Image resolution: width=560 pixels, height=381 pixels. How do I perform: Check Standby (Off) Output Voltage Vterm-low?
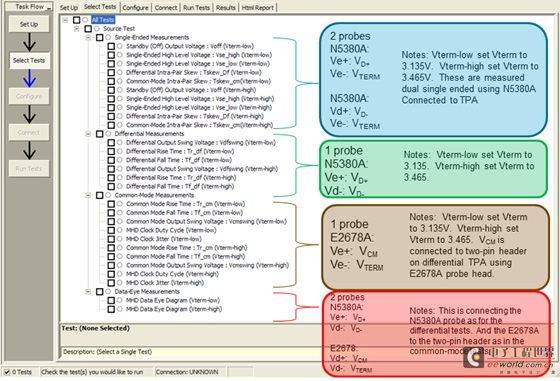(111, 46)
